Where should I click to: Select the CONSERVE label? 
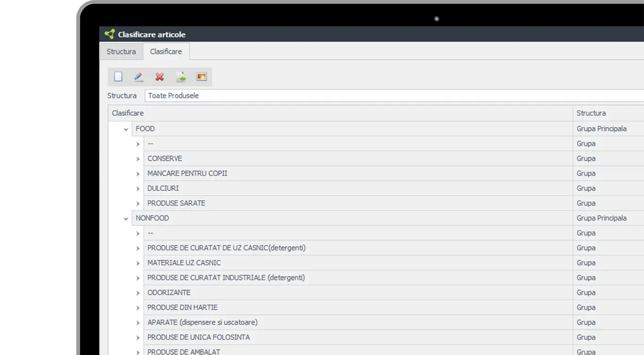click(164, 158)
